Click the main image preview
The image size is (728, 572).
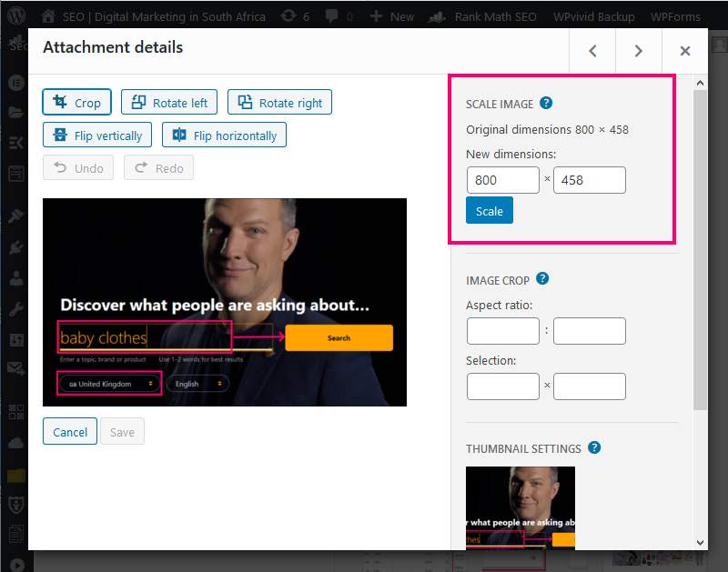(225, 303)
